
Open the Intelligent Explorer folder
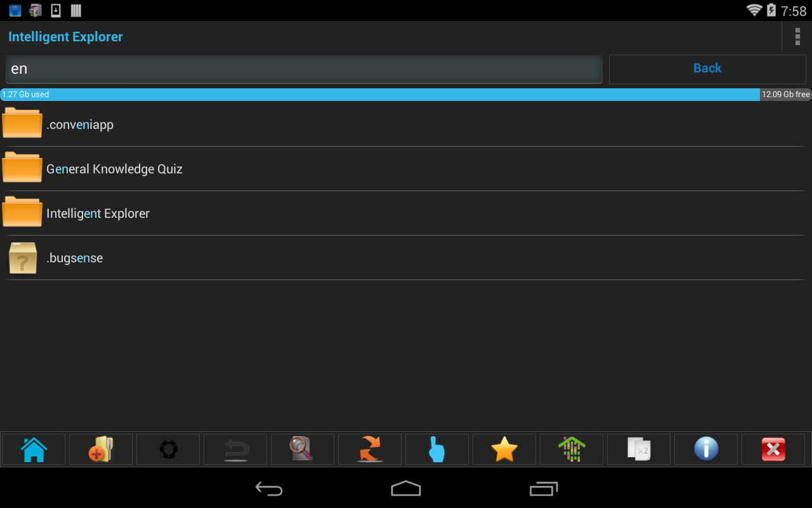[x=405, y=213]
